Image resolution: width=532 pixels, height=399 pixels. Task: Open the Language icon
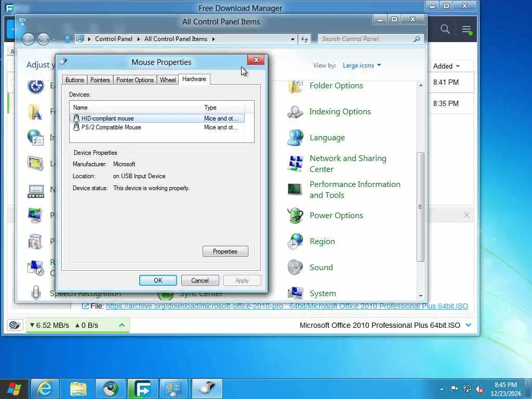point(295,137)
